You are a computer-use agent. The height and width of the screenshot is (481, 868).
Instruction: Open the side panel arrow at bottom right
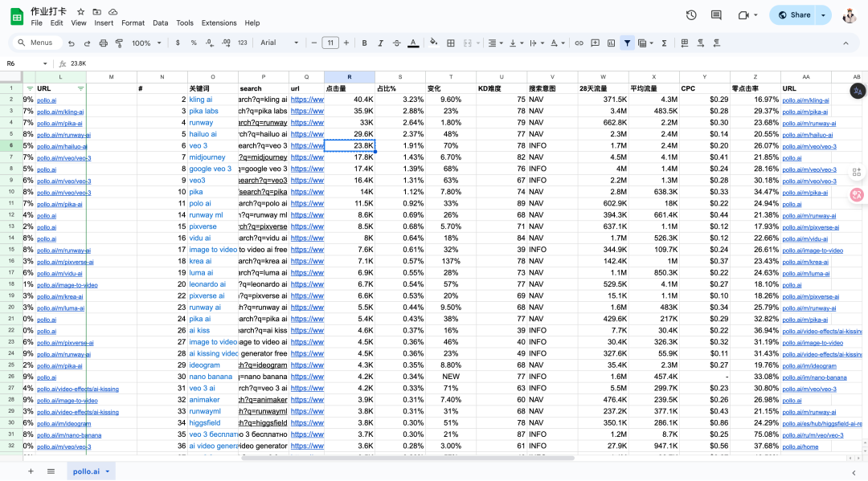[854, 473]
